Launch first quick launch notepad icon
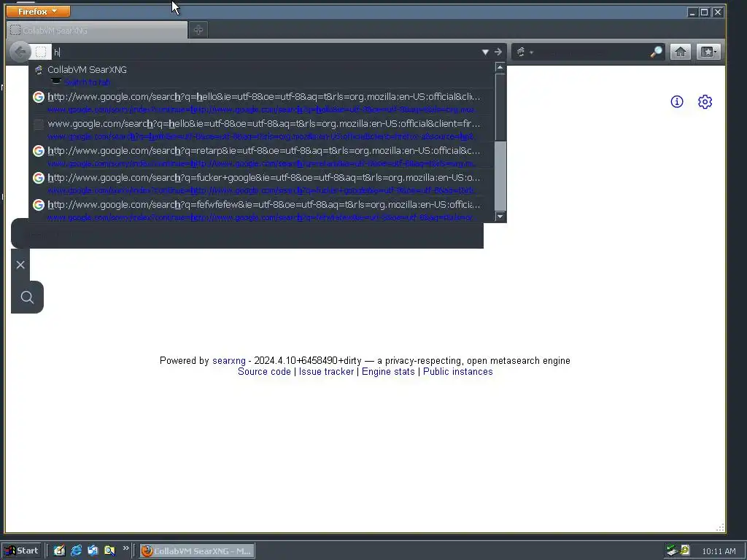The width and height of the screenshot is (747, 560). pyautogui.click(x=59, y=551)
